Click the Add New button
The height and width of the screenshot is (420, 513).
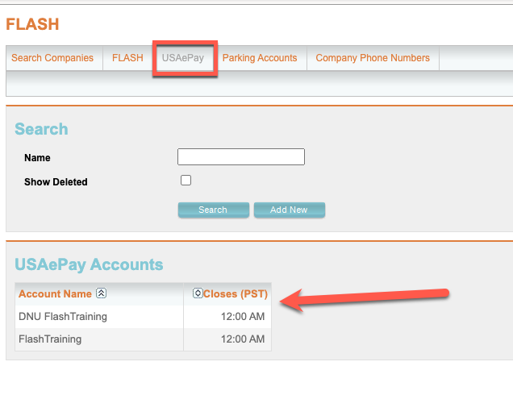coord(290,210)
